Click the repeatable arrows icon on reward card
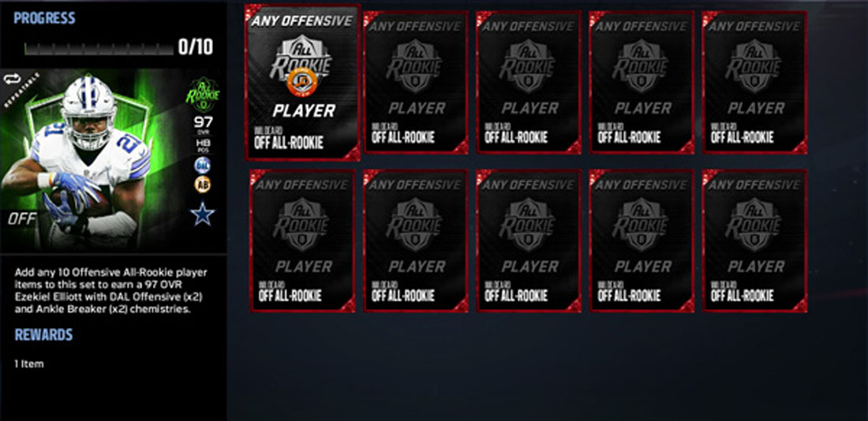 pos(11,80)
